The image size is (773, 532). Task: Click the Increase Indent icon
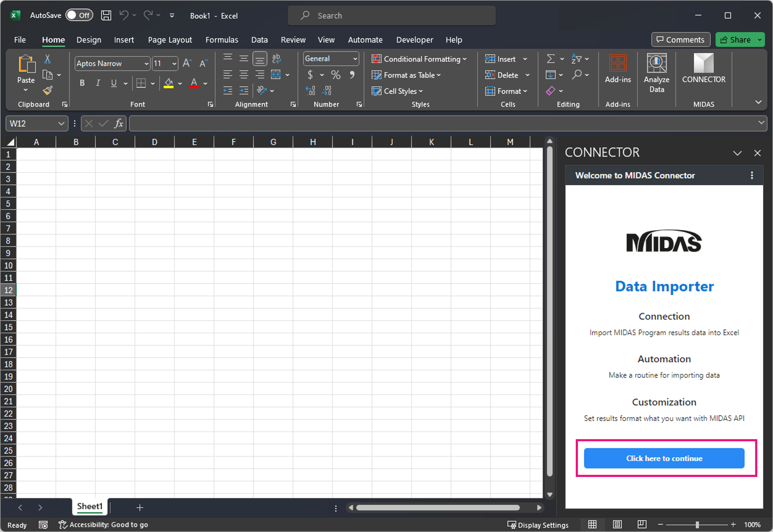[244, 91]
